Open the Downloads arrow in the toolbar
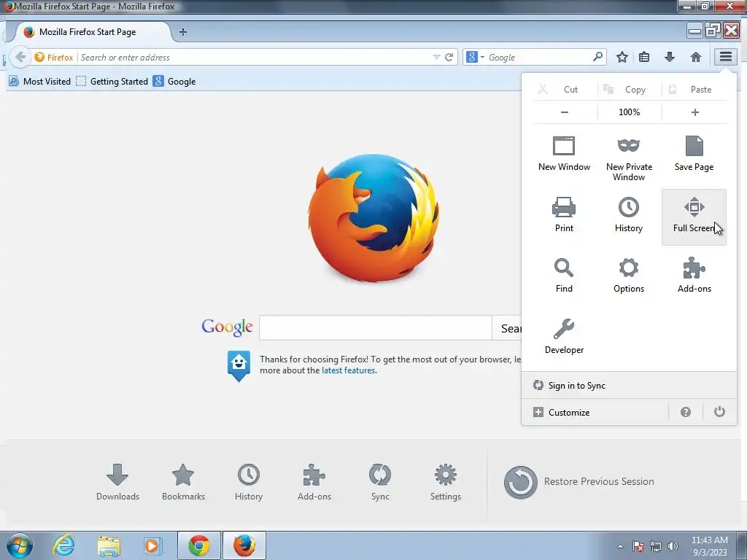 670,57
